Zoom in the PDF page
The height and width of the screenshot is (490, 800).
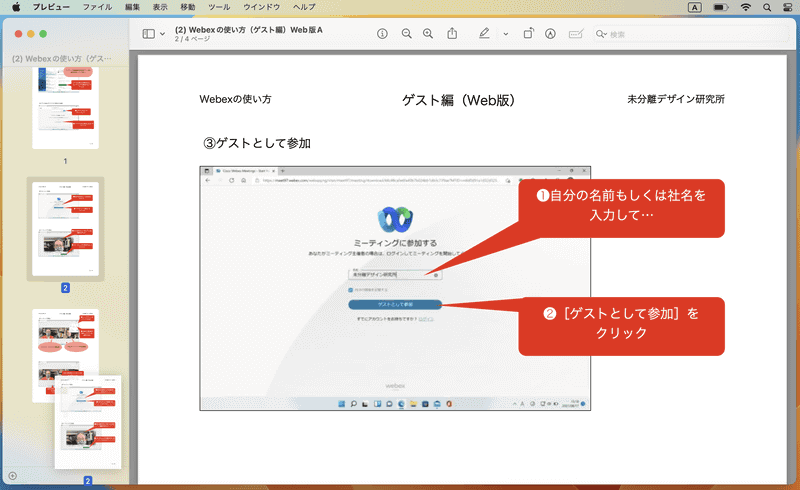[428, 34]
